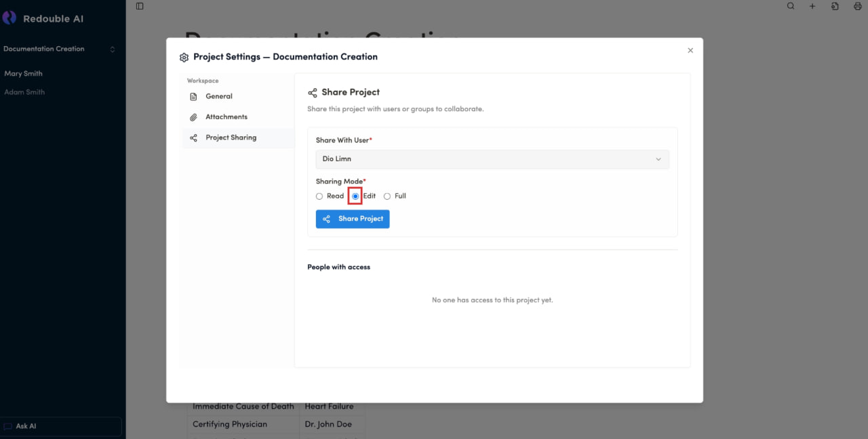
Task: Open Adam Smith in the sidebar
Action: (24, 92)
